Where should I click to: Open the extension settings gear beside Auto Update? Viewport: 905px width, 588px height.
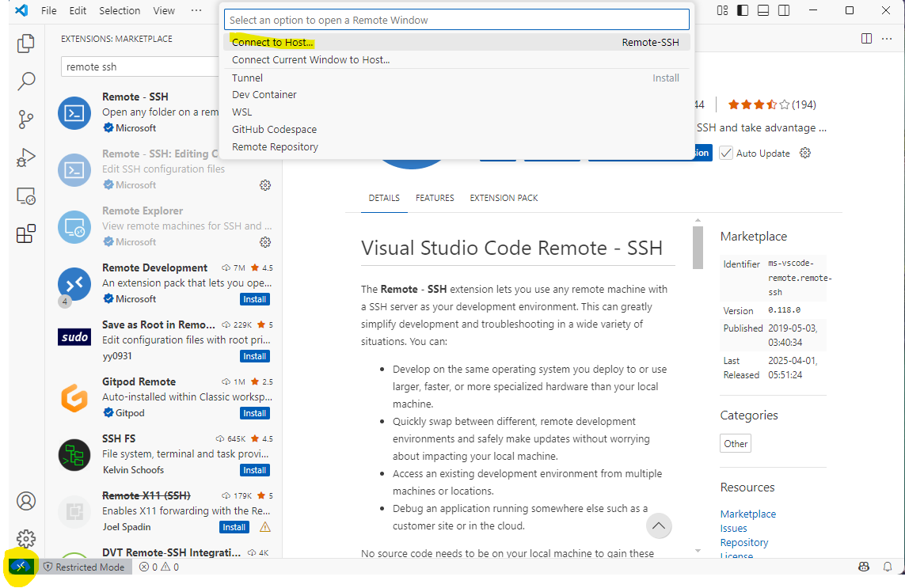[x=805, y=153]
